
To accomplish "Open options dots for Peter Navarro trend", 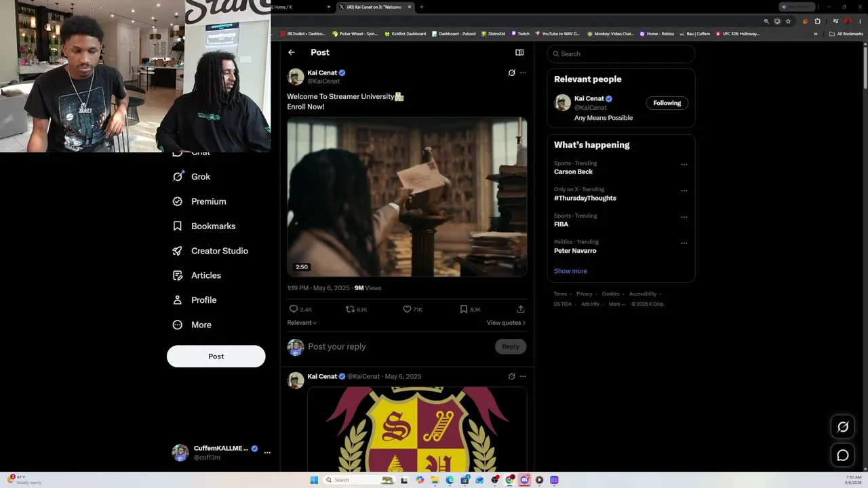I will (x=684, y=243).
